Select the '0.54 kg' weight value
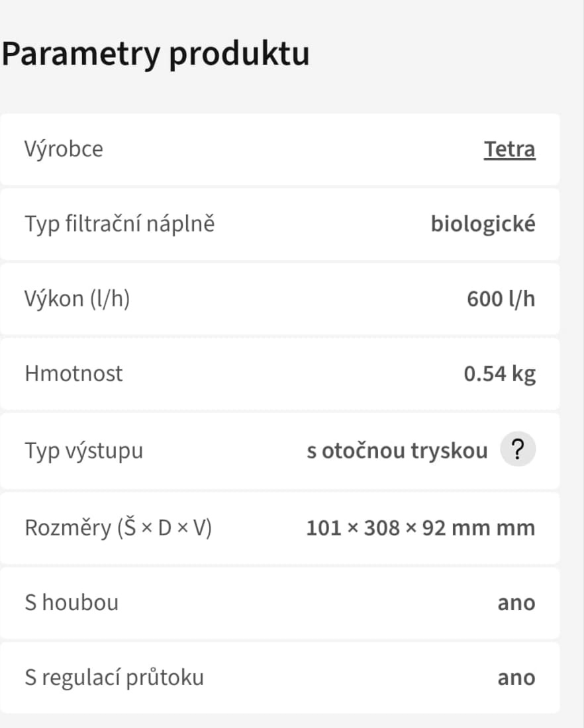The width and height of the screenshot is (584, 728). click(x=499, y=374)
